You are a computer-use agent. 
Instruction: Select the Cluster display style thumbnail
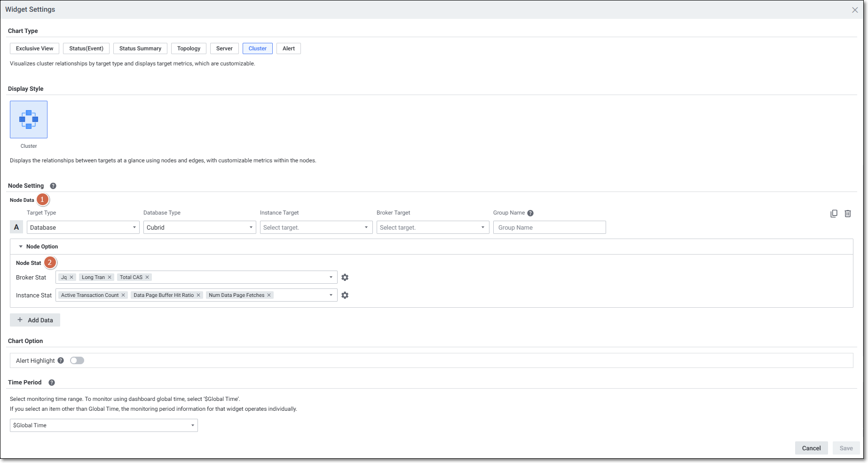pos(29,120)
